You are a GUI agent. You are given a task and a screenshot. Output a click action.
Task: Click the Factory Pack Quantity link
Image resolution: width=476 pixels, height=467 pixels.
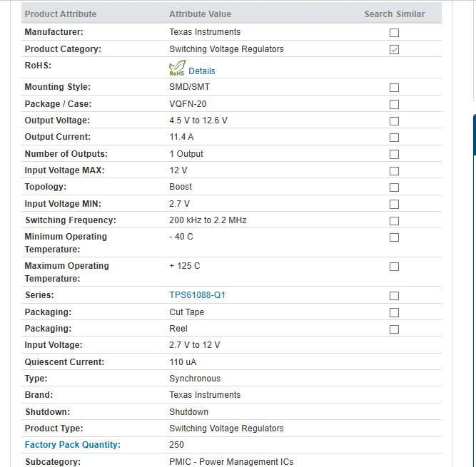[x=73, y=445]
